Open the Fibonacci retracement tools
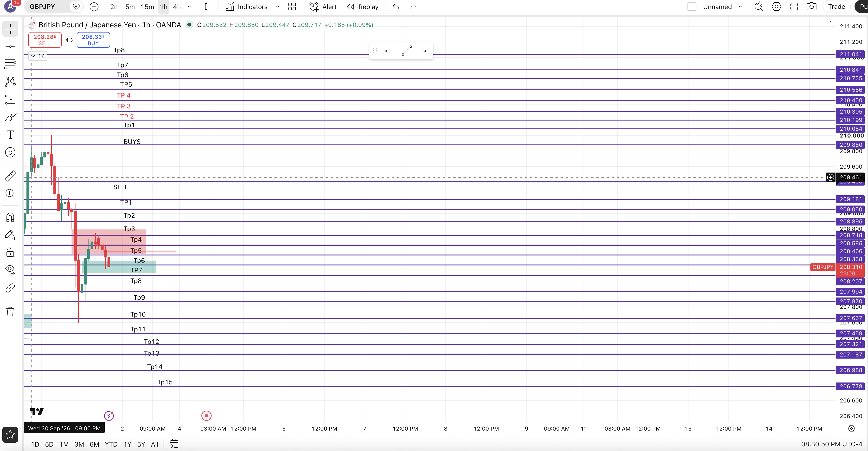This screenshot has height=451, width=868. pyautogui.click(x=10, y=64)
